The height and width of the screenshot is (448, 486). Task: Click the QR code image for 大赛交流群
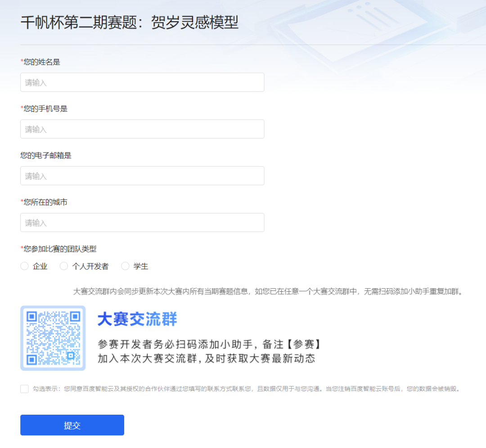pyautogui.click(x=53, y=338)
